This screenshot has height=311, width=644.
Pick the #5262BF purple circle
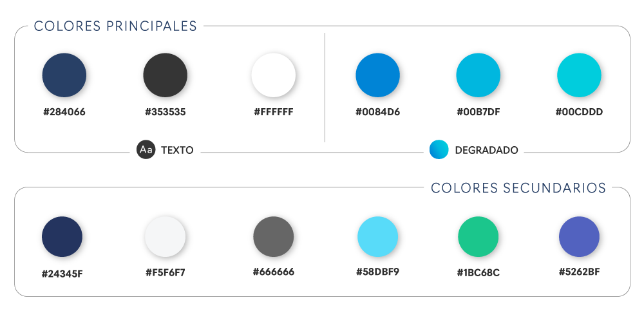pos(579,237)
